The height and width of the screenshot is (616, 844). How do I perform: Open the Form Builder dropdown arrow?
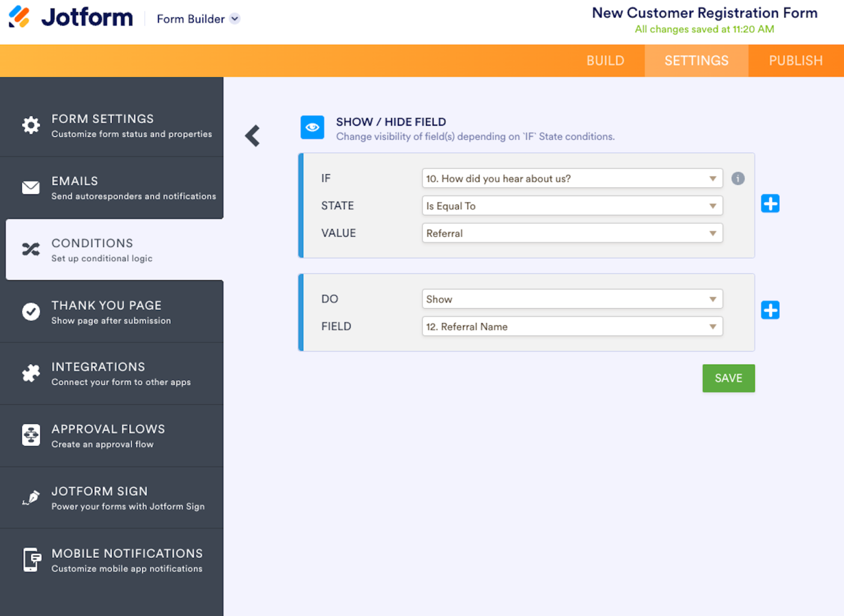click(235, 19)
